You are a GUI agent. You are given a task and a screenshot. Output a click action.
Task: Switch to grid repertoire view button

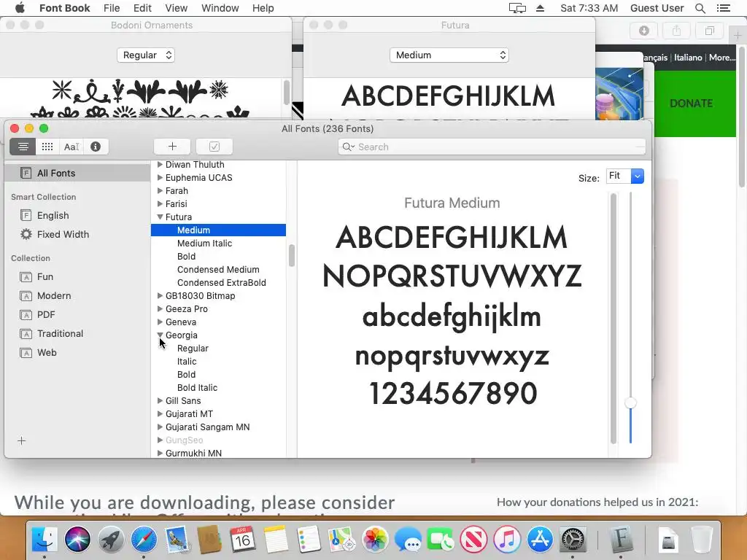click(x=47, y=147)
